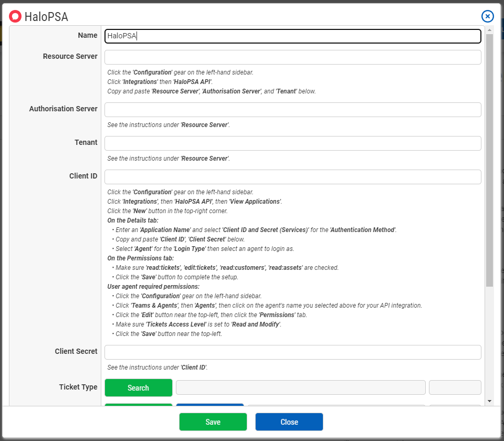Click the vertical scrollbar thumb

(x=489, y=160)
